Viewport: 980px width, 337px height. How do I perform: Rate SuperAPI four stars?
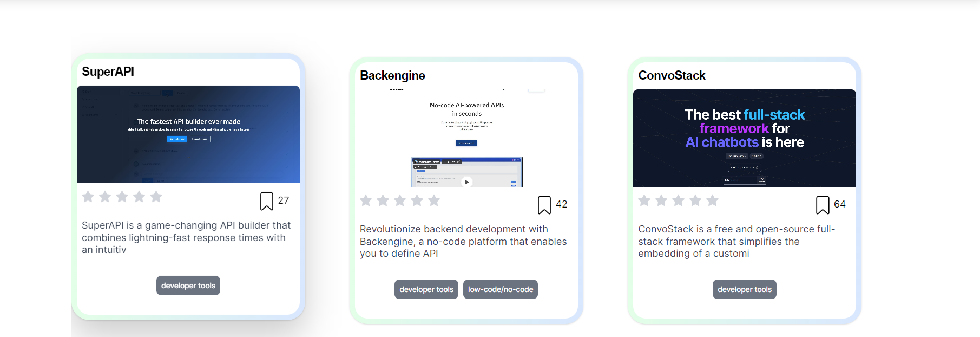pos(139,197)
